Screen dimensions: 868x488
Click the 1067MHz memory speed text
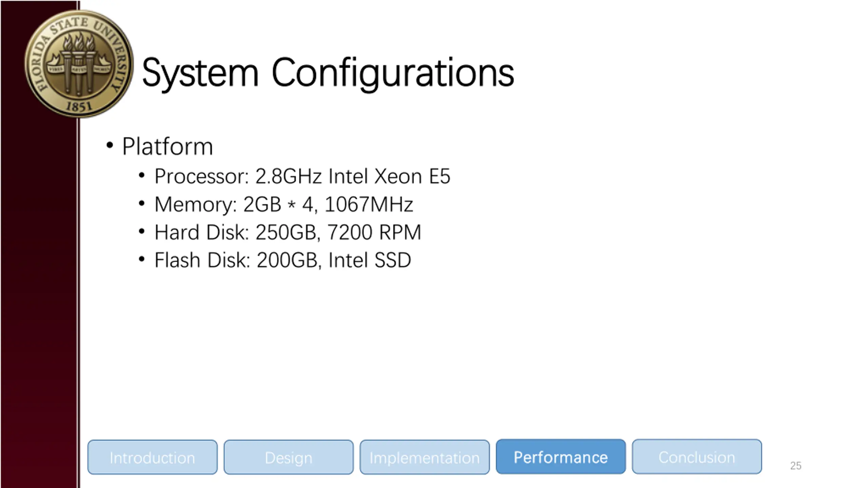click(x=369, y=204)
